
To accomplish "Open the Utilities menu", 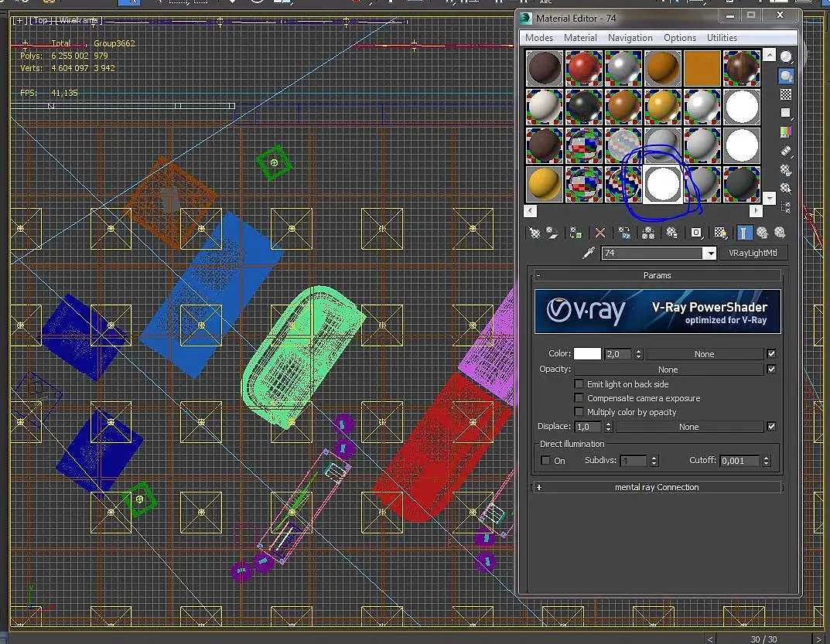I will point(722,38).
